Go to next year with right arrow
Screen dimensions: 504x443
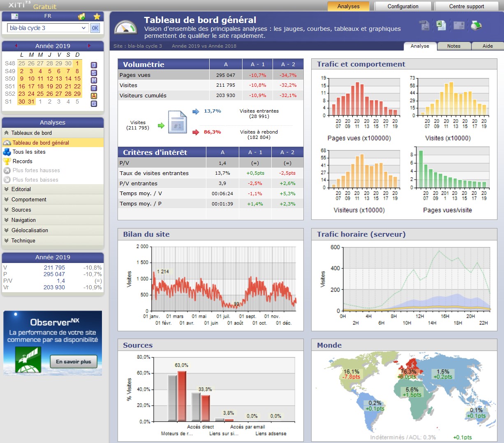point(89,46)
